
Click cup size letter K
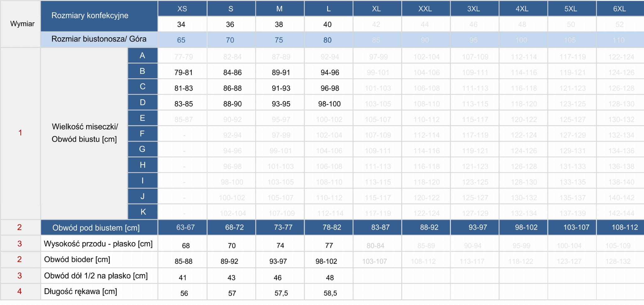point(143,212)
